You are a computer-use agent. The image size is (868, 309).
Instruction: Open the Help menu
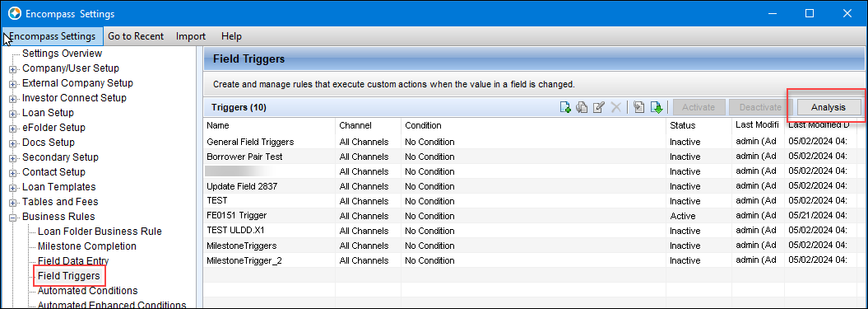pyautogui.click(x=231, y=36)
